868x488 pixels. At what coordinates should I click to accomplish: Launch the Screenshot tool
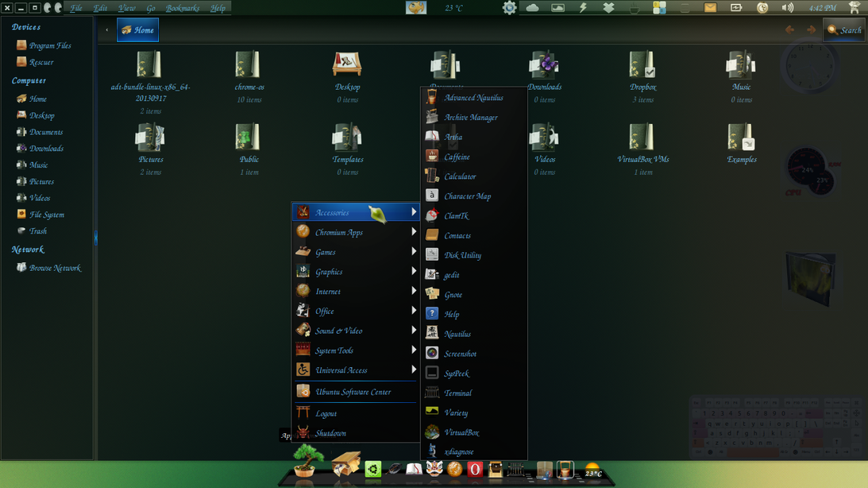[474, 354]
